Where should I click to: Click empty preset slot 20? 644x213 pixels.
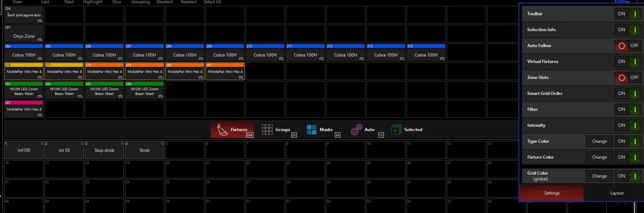(x=185, y=169)
